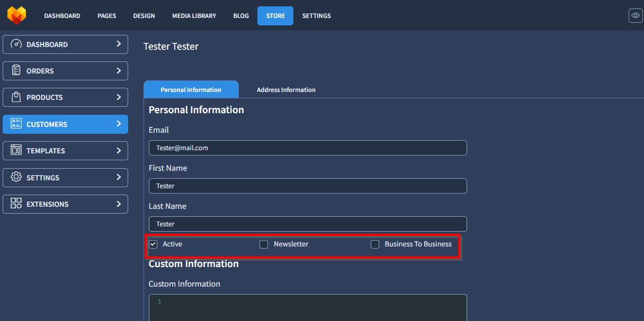This screenshot has width=644, height=321.
Task: Click line number 1 in editor
Action: click(159, 301)
